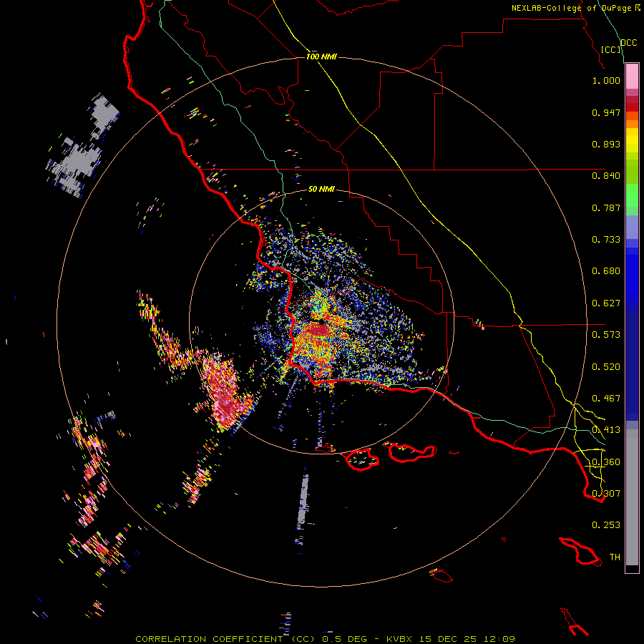Click the 0.787 legend value
The width and height of the screenshot is (644, 644).
click(606, 208)
